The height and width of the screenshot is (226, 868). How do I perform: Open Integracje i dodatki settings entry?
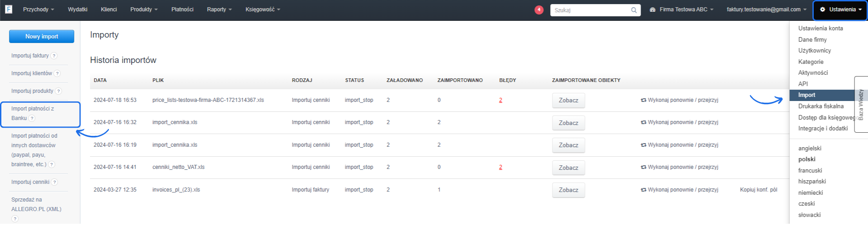click(823, 128)
